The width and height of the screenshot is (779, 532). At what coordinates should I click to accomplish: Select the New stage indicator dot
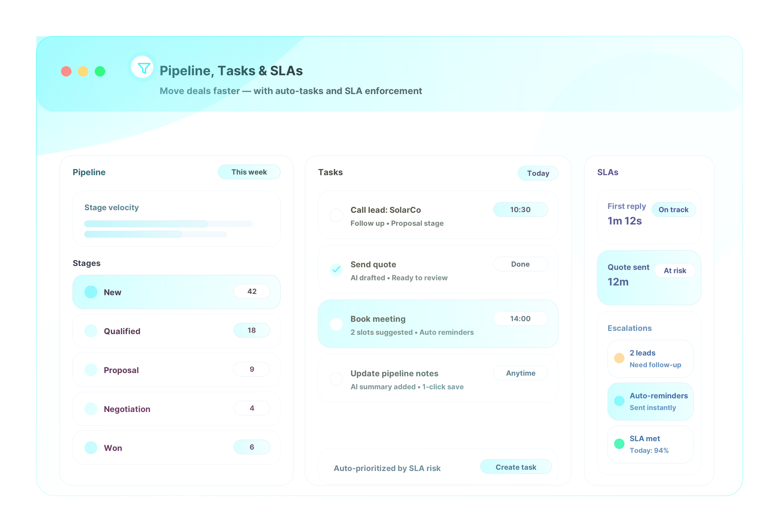point(91,291)
